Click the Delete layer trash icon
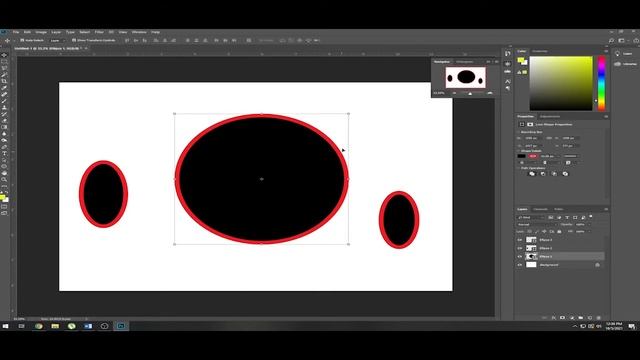 coord(599,318)
